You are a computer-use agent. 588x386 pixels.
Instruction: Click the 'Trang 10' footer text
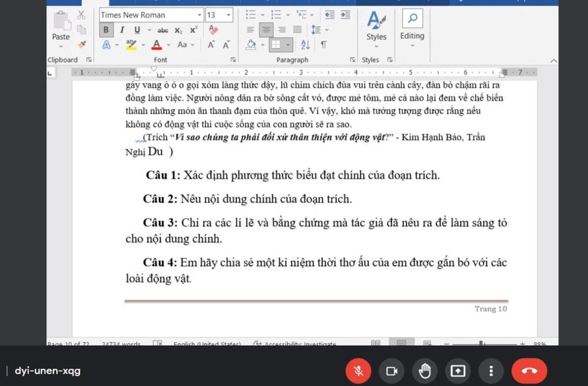coord(490,309)
